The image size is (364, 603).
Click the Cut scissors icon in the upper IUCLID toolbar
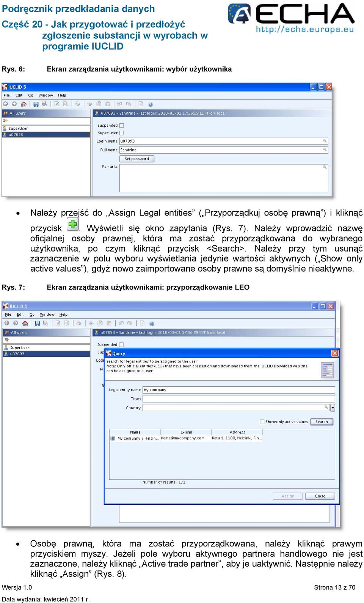click(x=90, y=104)
